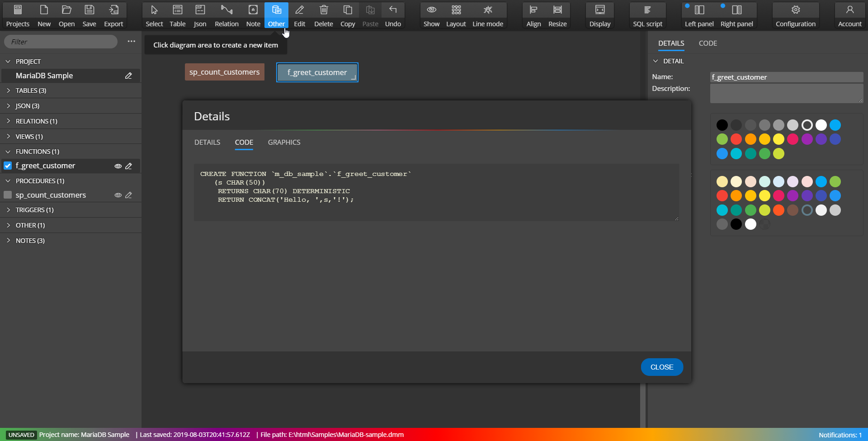Toggle the Right panel visibility
This screenshot has width=868, height=441.
(736, 16)
